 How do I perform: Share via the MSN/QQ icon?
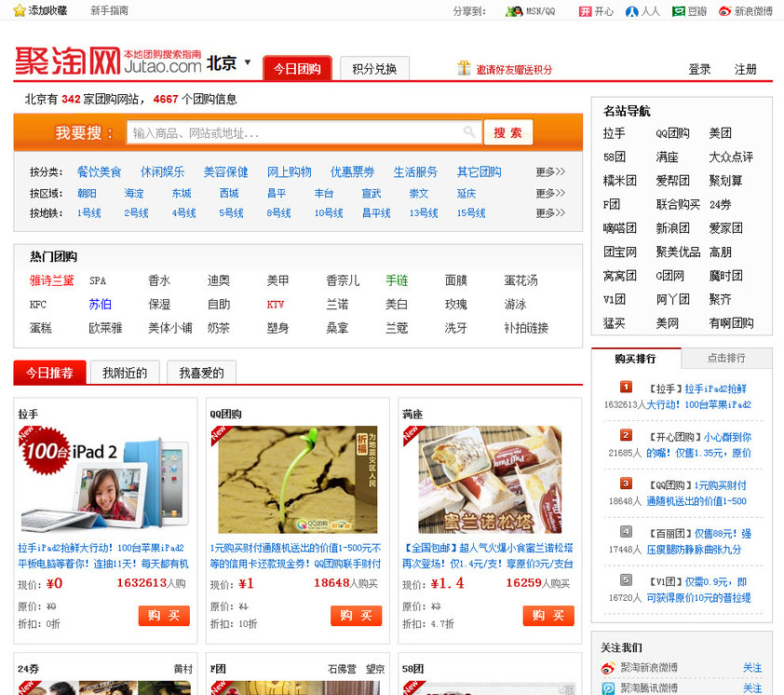[x=513, y=11]
